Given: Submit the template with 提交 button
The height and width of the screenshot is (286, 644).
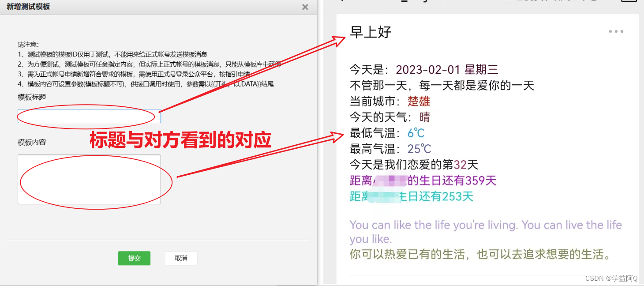Looking at the screenshot, I should (x=134, y=258).
